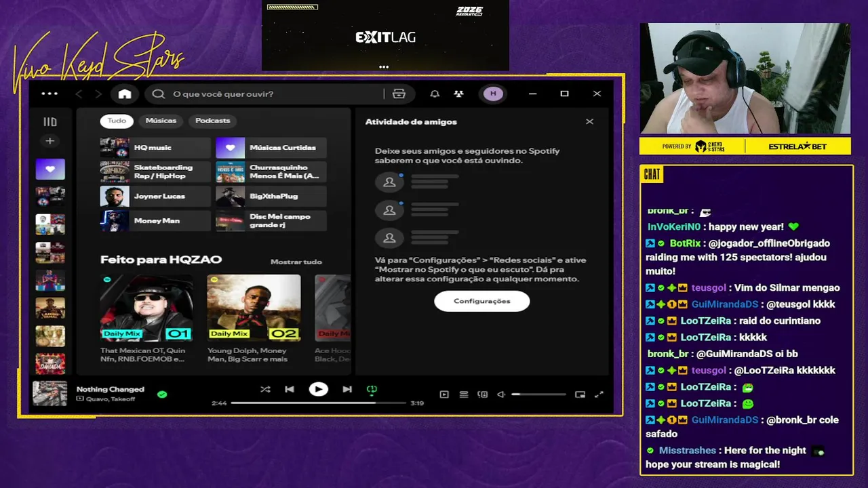
Task: Open Joyner Lucas shortcut
Action: 155,197
